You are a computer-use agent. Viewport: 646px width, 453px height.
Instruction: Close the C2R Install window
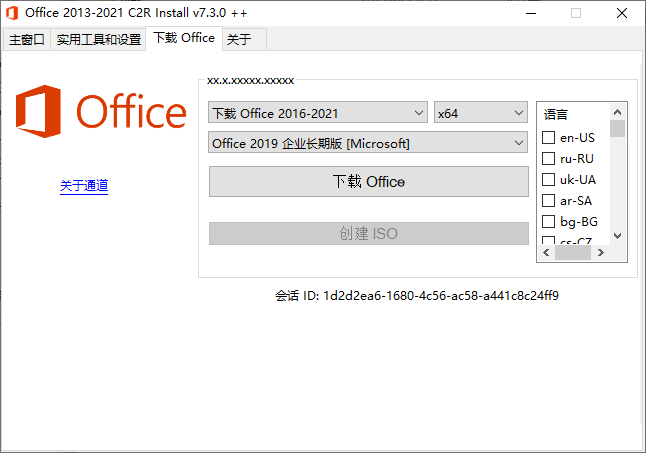(x=621, y=13)
